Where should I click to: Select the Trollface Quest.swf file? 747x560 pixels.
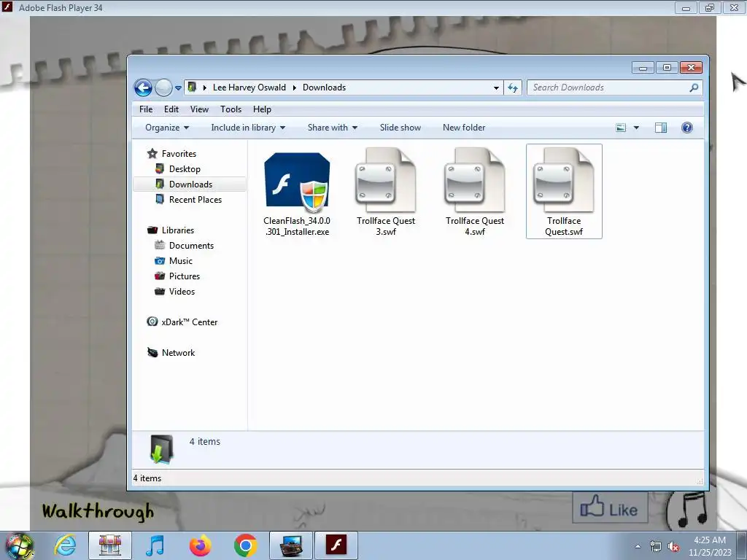coord(564,192)
